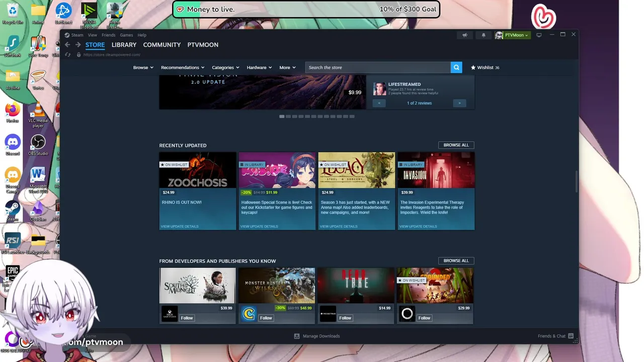View update details for Zoochosis
This screenshot has width=644, height=362.
[x=180, y=226]
